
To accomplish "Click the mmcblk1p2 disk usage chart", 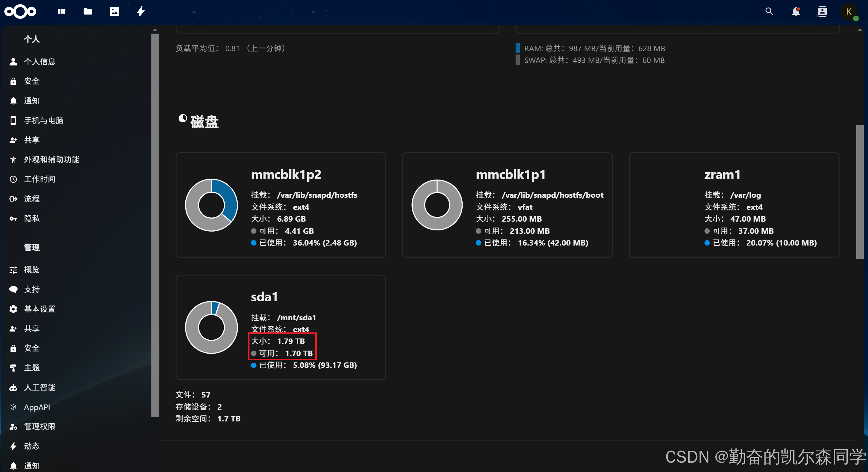I will point(211,205).
